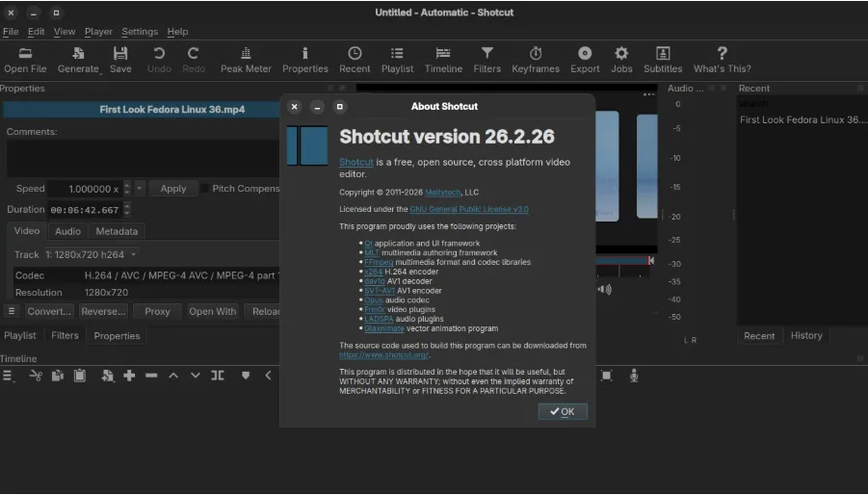Show the Timeline panel from toolbar

(443, 60)
